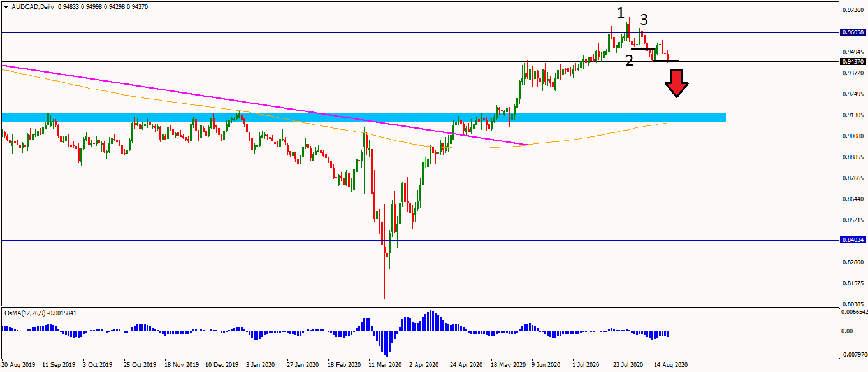Click the 0.80385 price scale value

[853, 304]
